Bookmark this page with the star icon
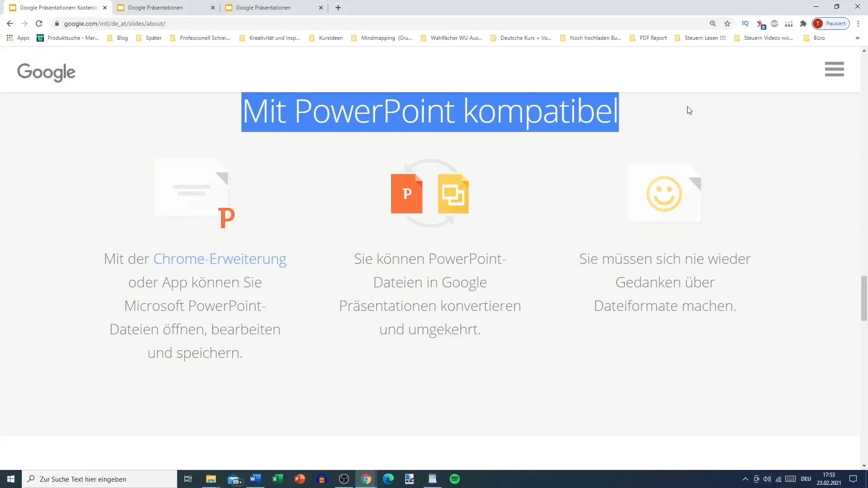 [727, 23]
